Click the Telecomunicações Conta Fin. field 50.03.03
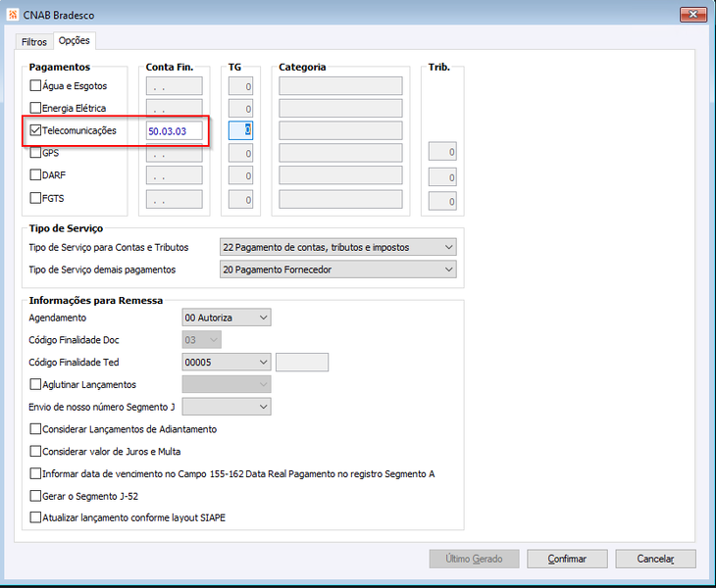This screenshot has width=716, height=588. (x=174, y=131)
